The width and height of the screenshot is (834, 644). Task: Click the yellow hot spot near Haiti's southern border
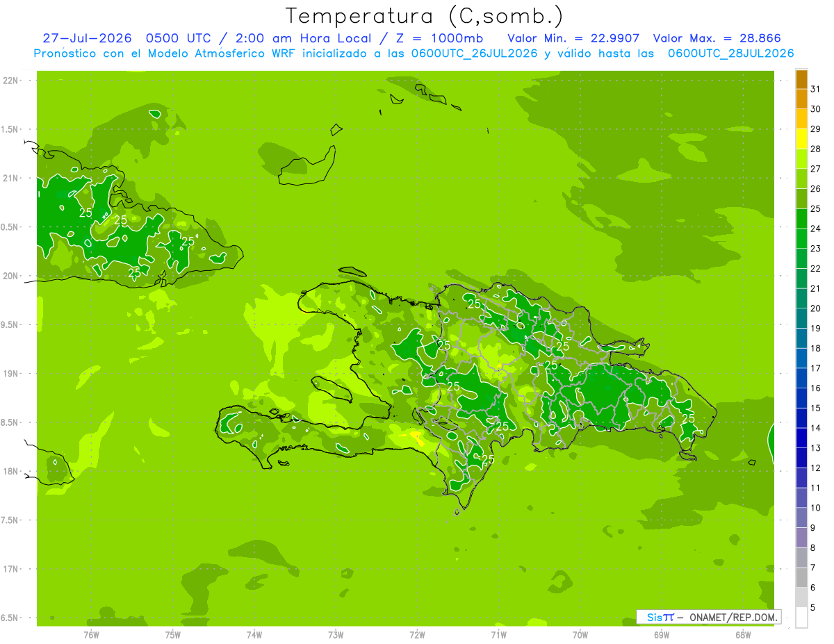click(x=416, y=436)
